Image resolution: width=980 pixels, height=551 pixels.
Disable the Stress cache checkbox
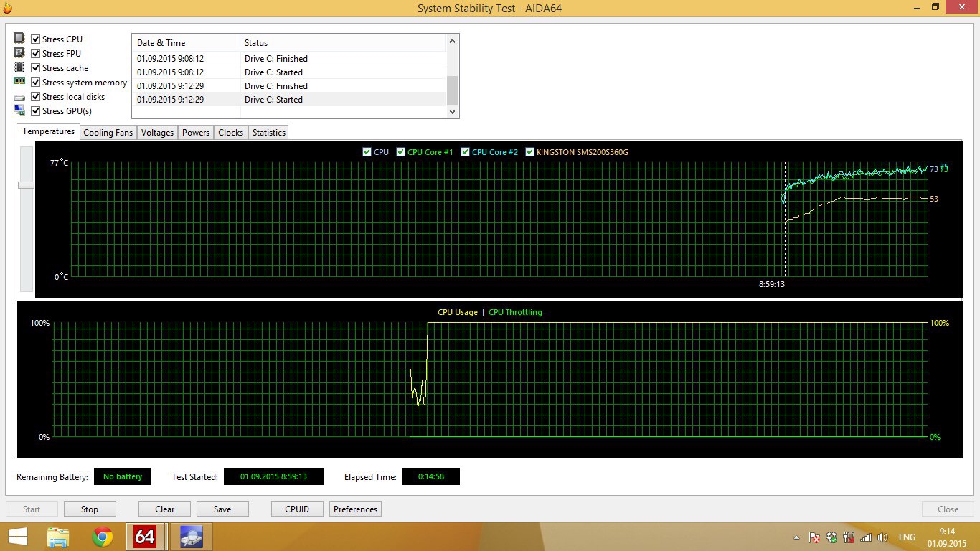(x=36, y=67)
